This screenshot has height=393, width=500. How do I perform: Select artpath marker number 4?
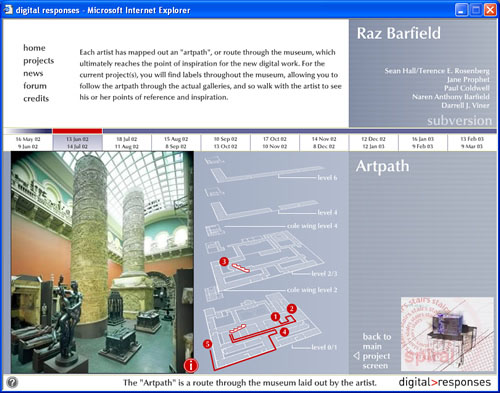coord(284,332)
